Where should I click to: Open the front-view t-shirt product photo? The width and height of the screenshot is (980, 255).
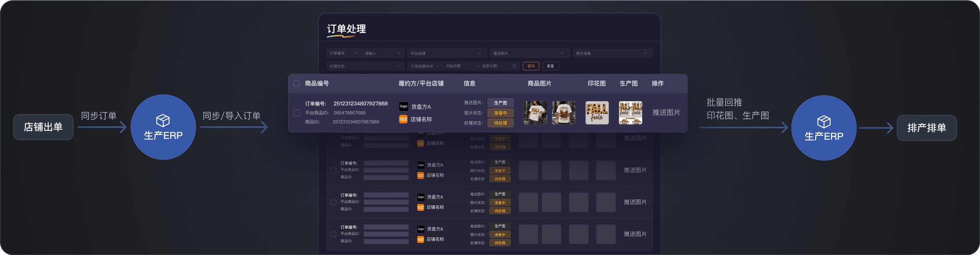click(x=535, y=113)
